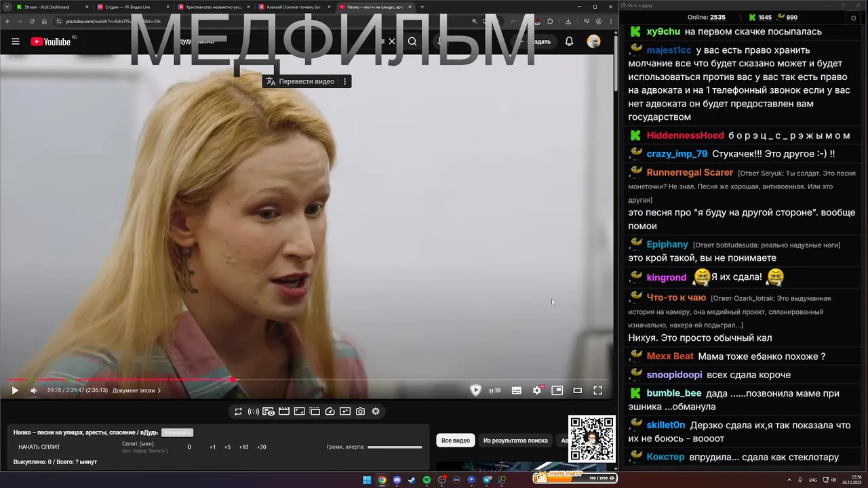The height and width of the screenshot is (488, 868).
Task: Click the YouTube search magnifier button
Action: pyautogui.click(x=412, y=41)
